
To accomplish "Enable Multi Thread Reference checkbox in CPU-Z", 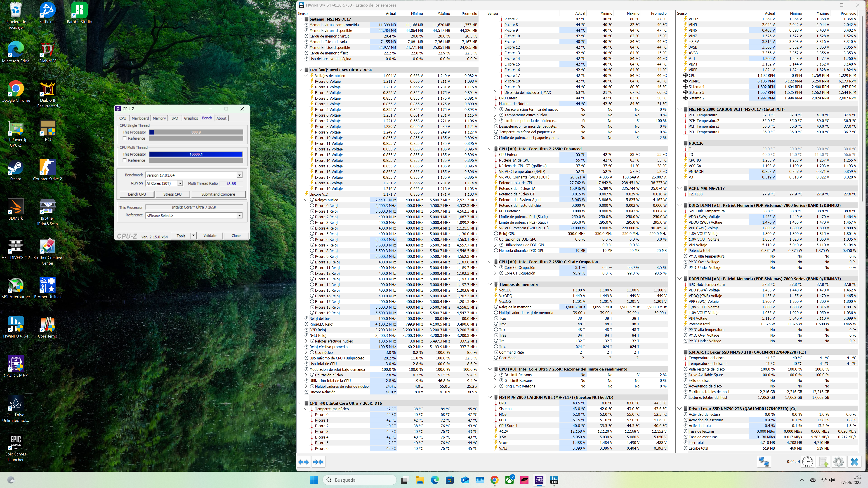I will coord(125,160).
